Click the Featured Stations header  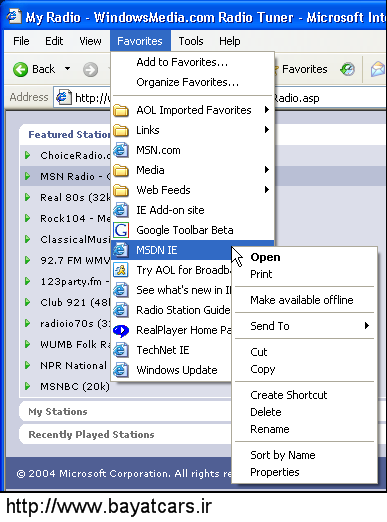[69, 134]
